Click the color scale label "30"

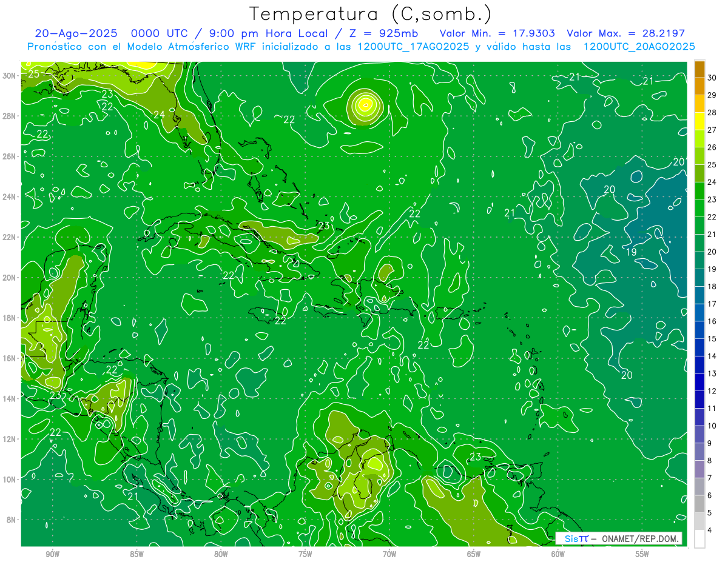pos(712,78)
